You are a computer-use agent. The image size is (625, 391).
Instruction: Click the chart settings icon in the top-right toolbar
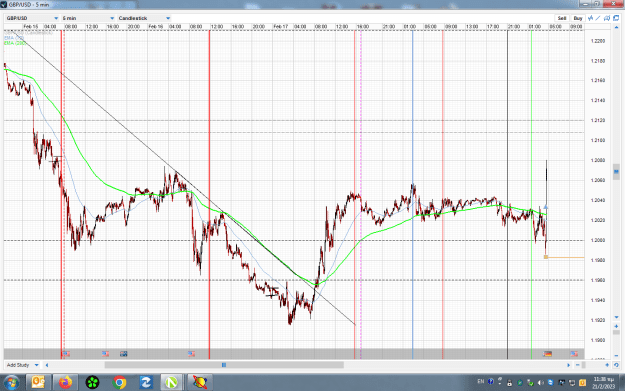[607, 18]
